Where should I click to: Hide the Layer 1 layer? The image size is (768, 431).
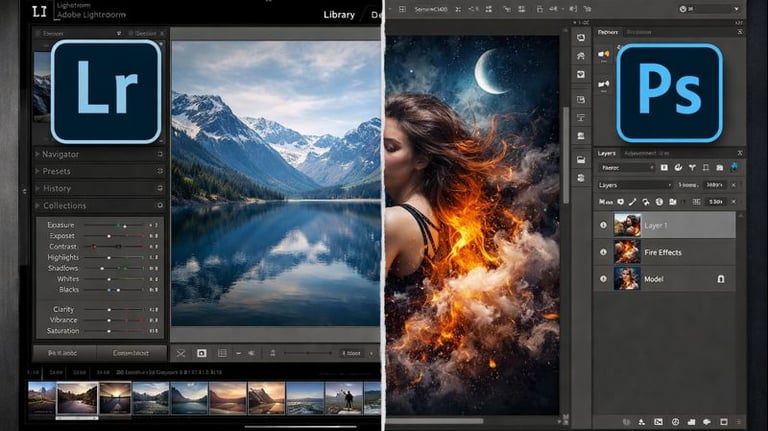coord(603,225)
